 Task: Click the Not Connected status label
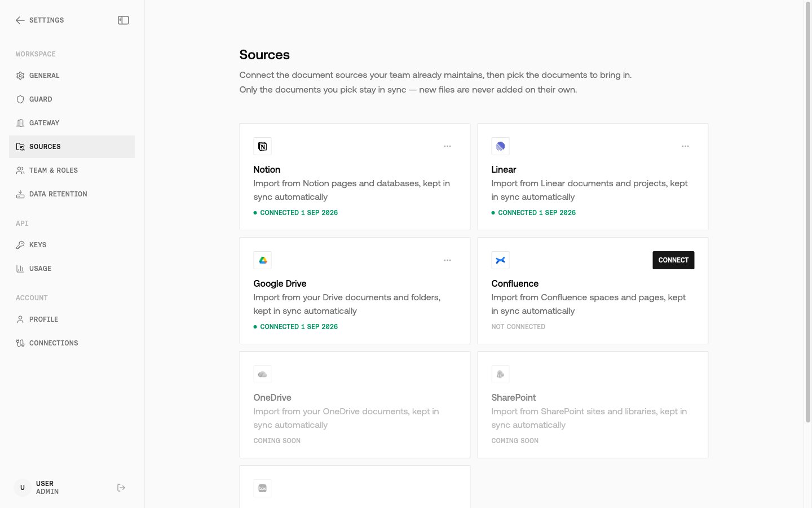[518, 327]
